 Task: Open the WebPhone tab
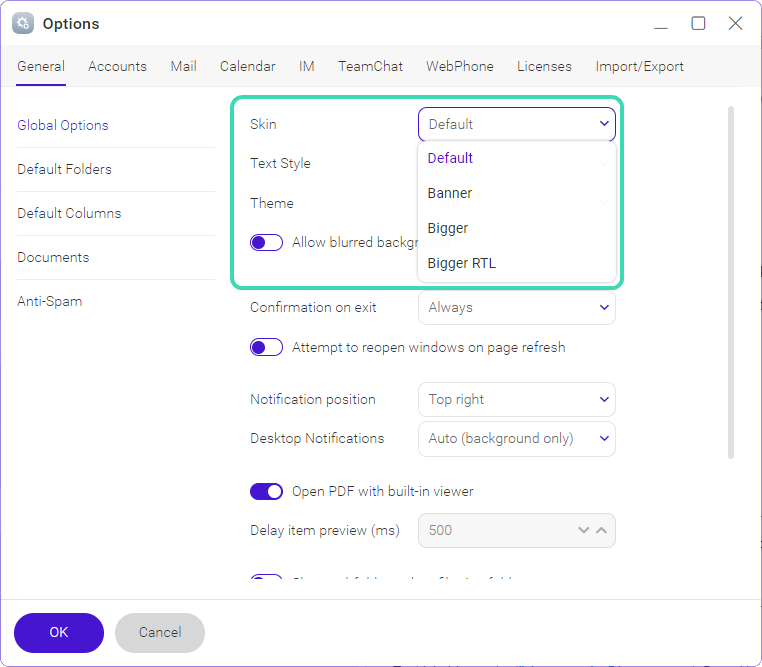460,66
